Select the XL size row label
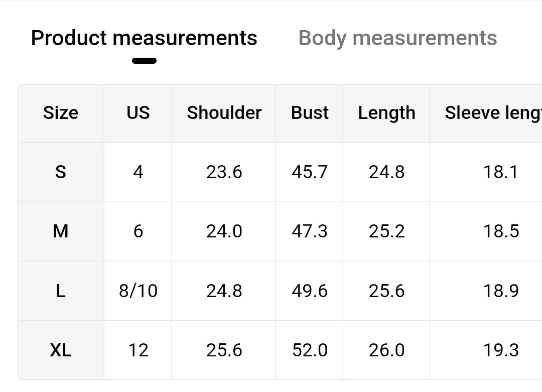Viewport: 542px width, 392px height. (x=61, y=350)
